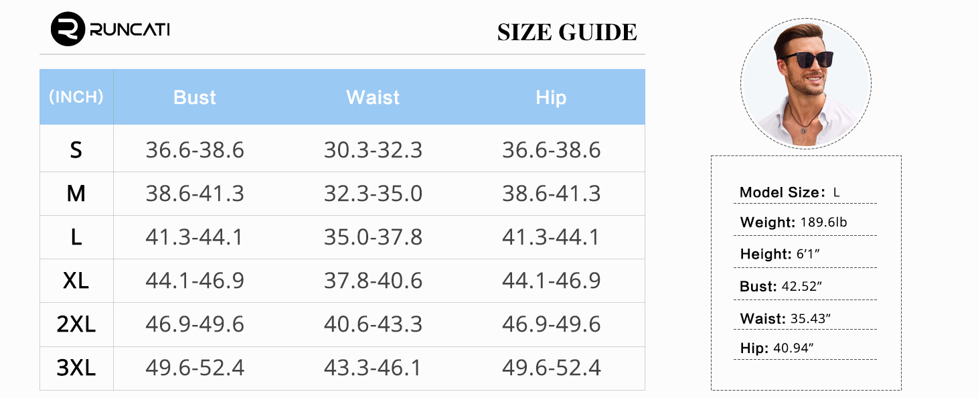Choose the 2XL size row label
Image resolution: width=980 pixels, height=402 pixels.
pyautogui.click(x=76, y=324)
